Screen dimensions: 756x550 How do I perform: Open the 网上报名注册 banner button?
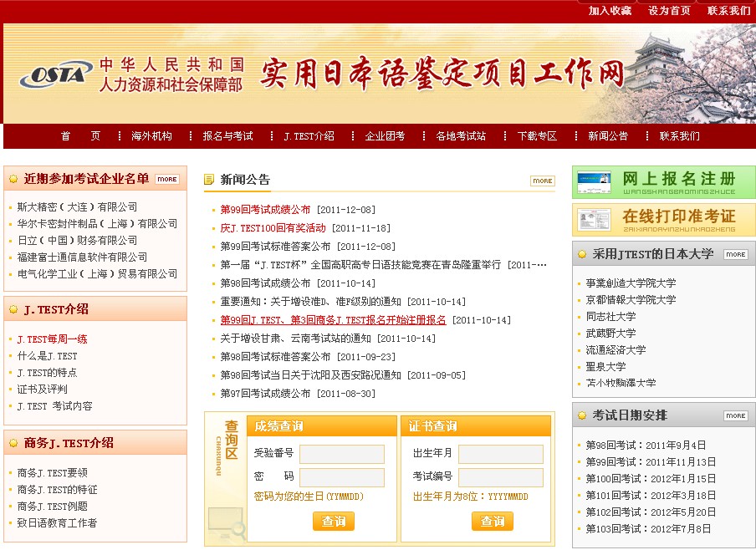(x=663, y=182)
